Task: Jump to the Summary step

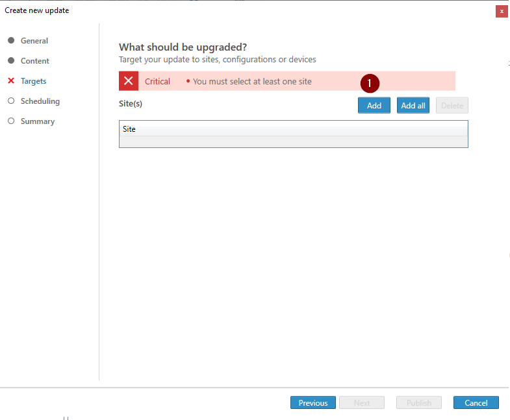Action: (x=38, y=121)
